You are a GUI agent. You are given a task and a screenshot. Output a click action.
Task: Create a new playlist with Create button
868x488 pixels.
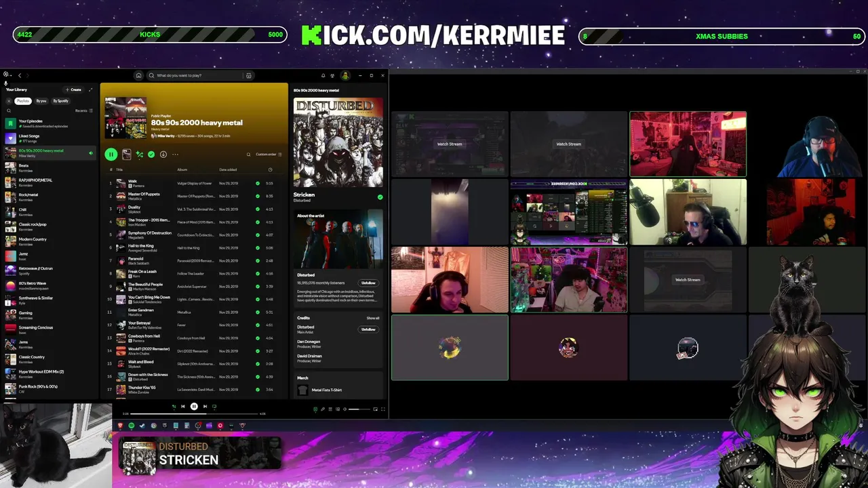[73, 89]
